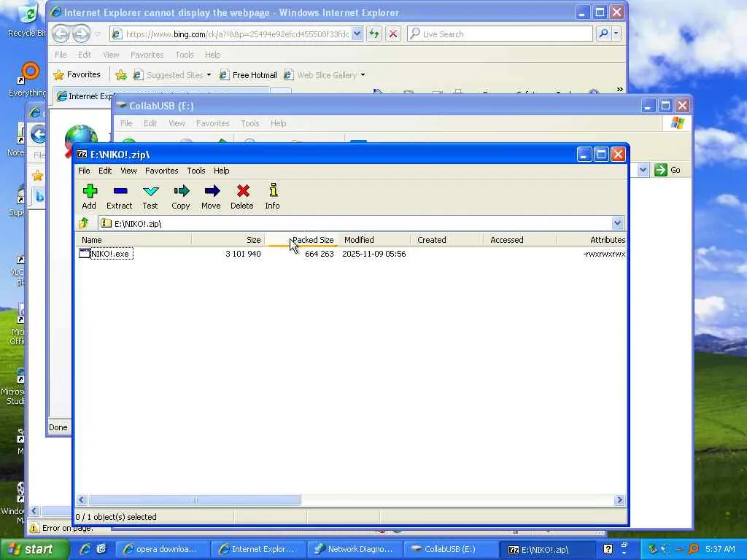Open the View menu in 7-Zip
The image size is (747, 560).
pos(128,171)
